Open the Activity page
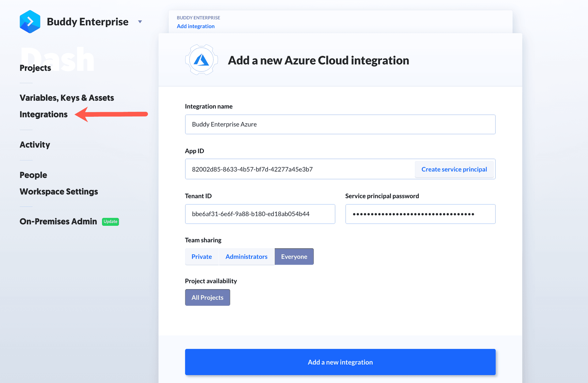Screen dimensions: 588x383 35,145
